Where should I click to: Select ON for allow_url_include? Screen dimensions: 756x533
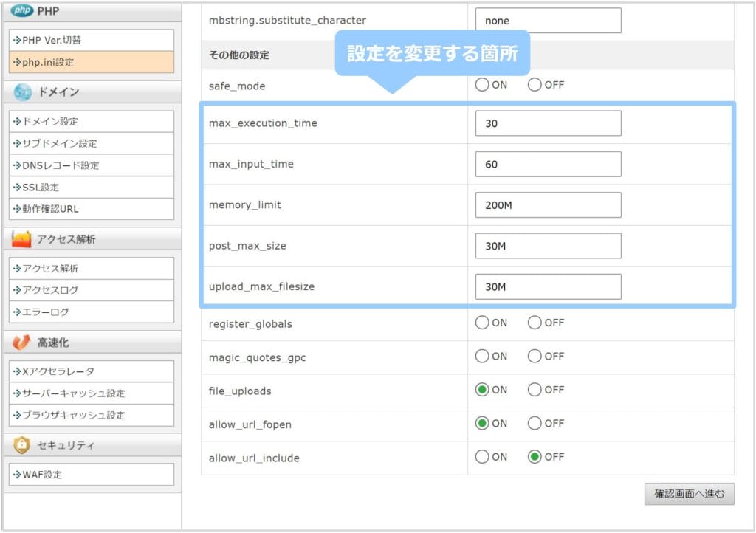(x=482, y=457)
